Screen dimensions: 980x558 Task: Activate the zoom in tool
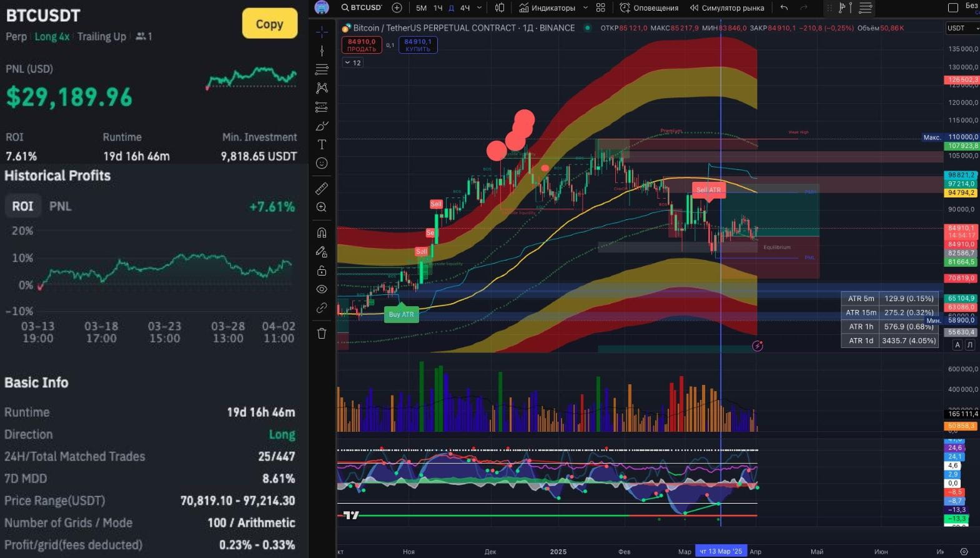[x=322, y=207]
